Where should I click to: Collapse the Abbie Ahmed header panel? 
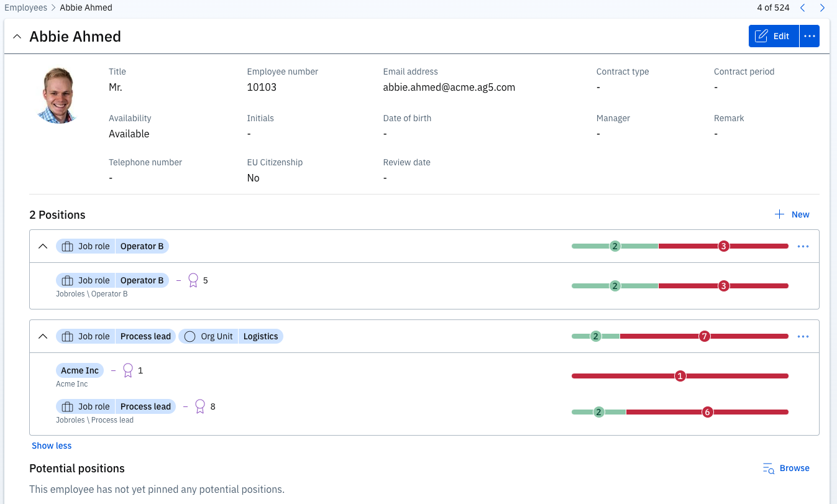(x=17, y=37)
